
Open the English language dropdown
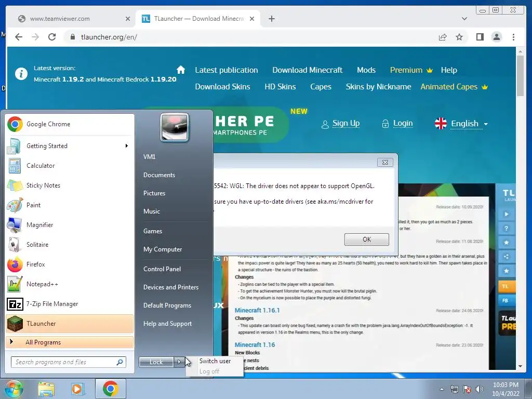[x=461, y=124]
